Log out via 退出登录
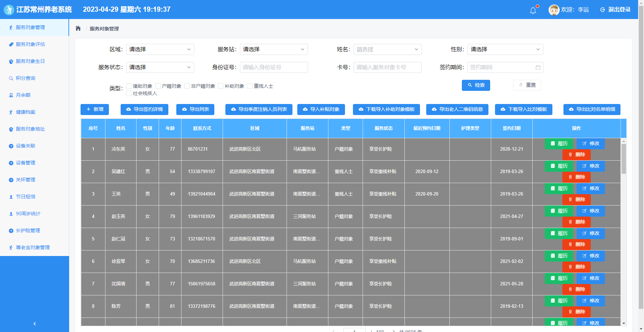 pyautogui.click(x=616, y=10)
